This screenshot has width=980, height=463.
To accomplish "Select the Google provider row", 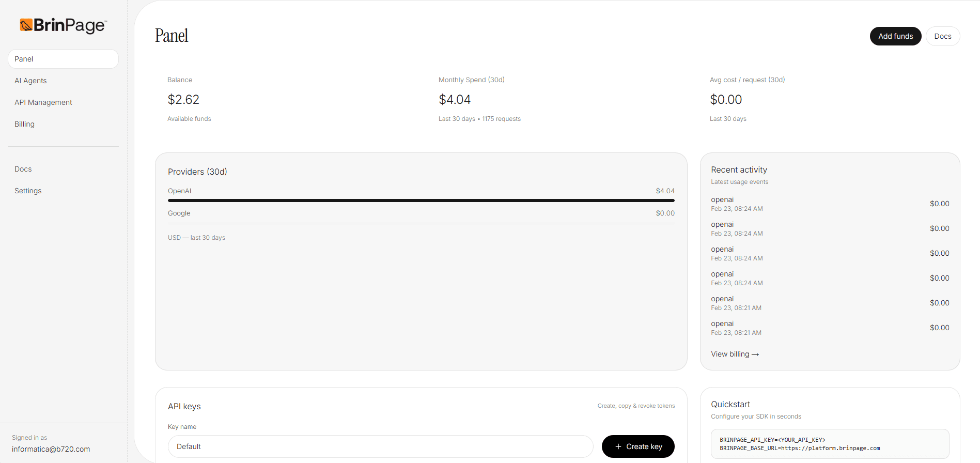I will 421,213.
